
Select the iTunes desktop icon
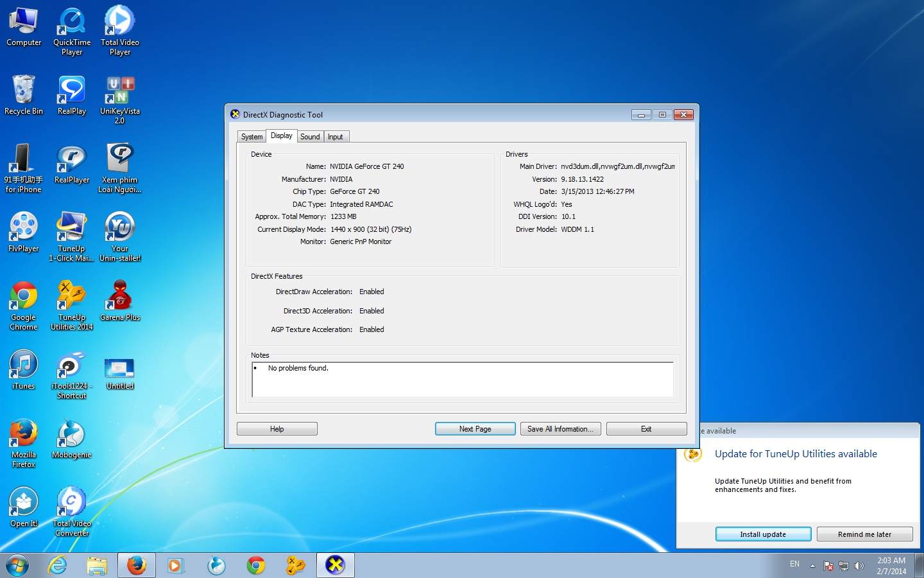pyautogui.click(x=24, y=370)
